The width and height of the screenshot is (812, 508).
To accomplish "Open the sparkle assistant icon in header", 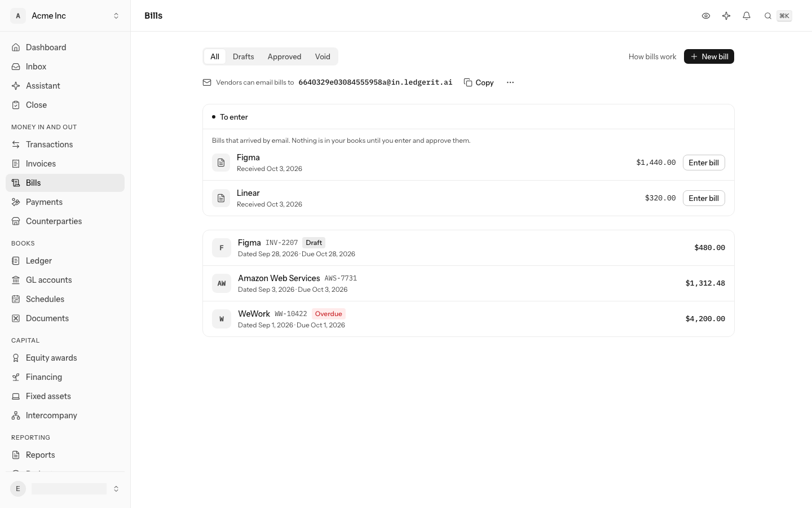I will point(726,16).
